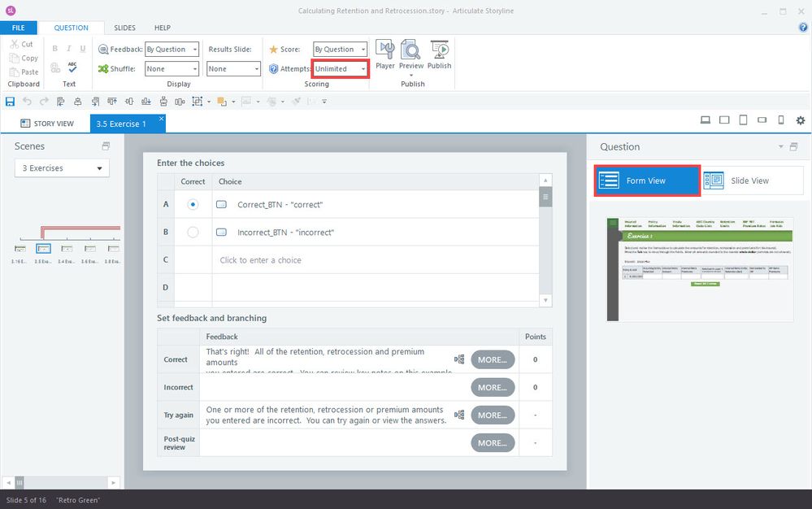The image size is (812, 509).
Task: Click the spell check ABC icon
Action: [x=72, y=67]
